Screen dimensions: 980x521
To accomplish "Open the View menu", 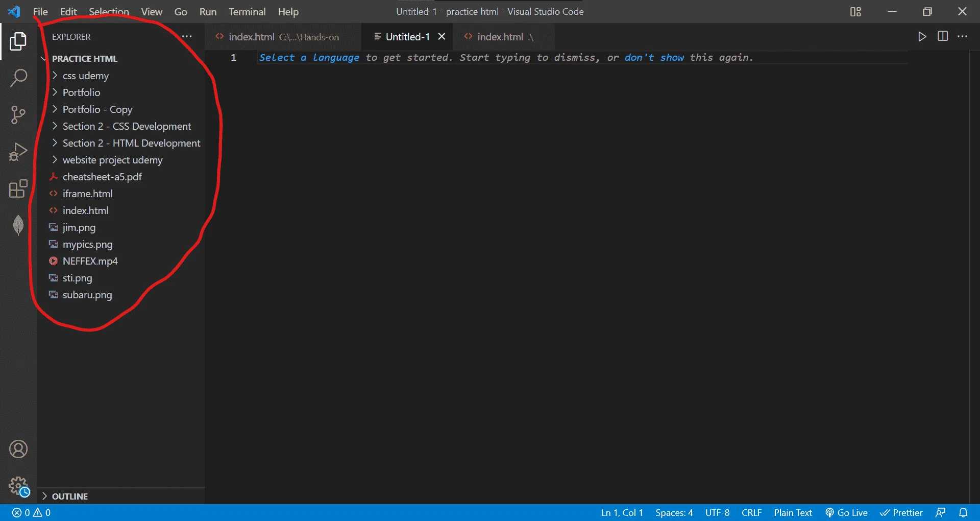I will point(152,12).
